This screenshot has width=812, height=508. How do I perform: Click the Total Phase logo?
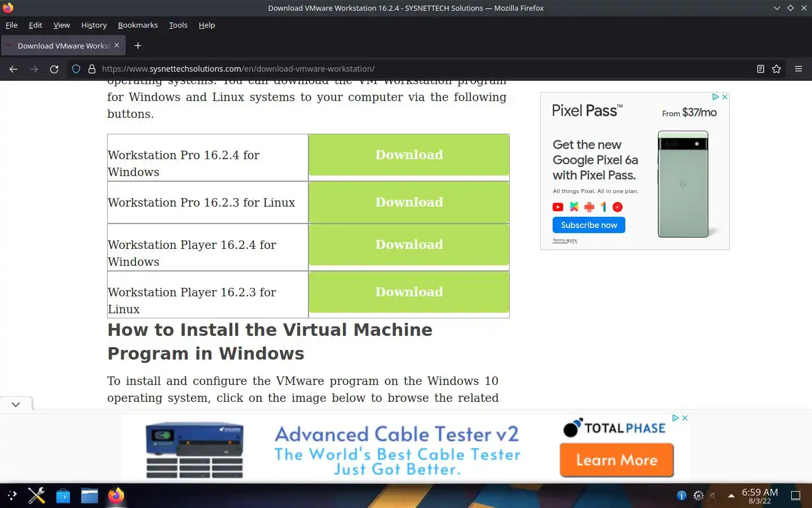(614, 428)
